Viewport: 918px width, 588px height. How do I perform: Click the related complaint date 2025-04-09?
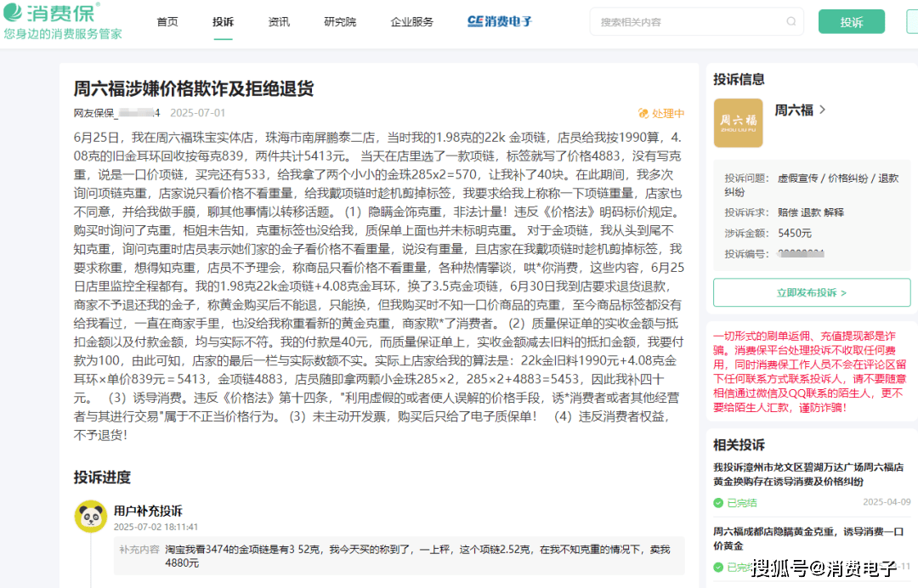click(x=887, y=502)
